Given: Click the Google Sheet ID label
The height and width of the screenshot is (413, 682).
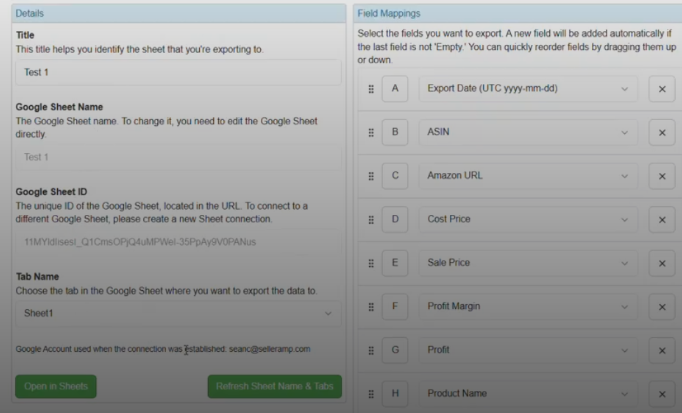Looking at the screenshot, I should [x=51, y=192].
